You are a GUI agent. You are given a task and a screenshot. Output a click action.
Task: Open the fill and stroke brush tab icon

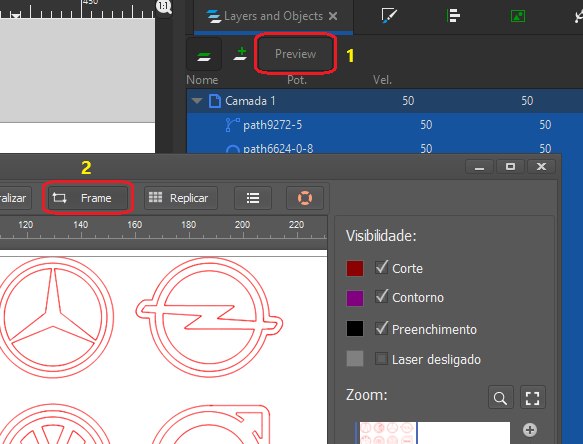click(x=389, y=16)
